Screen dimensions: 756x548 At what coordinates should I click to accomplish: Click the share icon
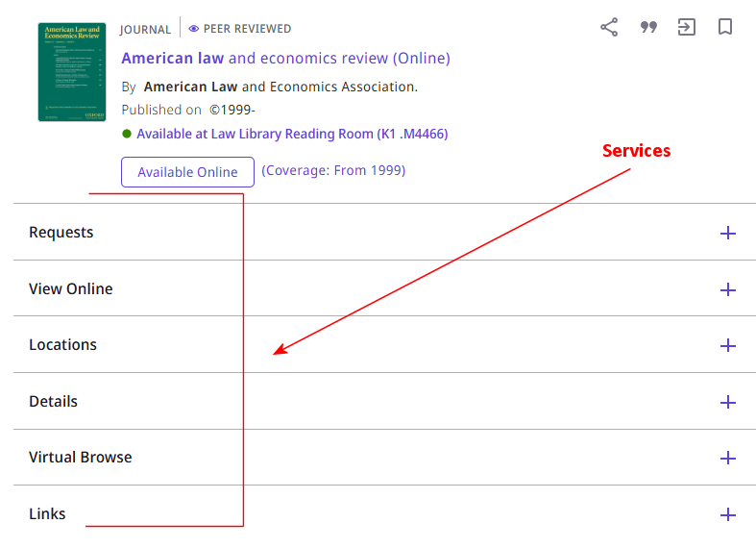[609, 27]
